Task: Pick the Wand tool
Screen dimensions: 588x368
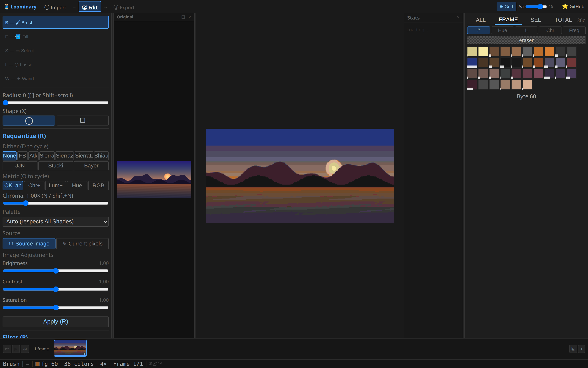Action: 55,79
